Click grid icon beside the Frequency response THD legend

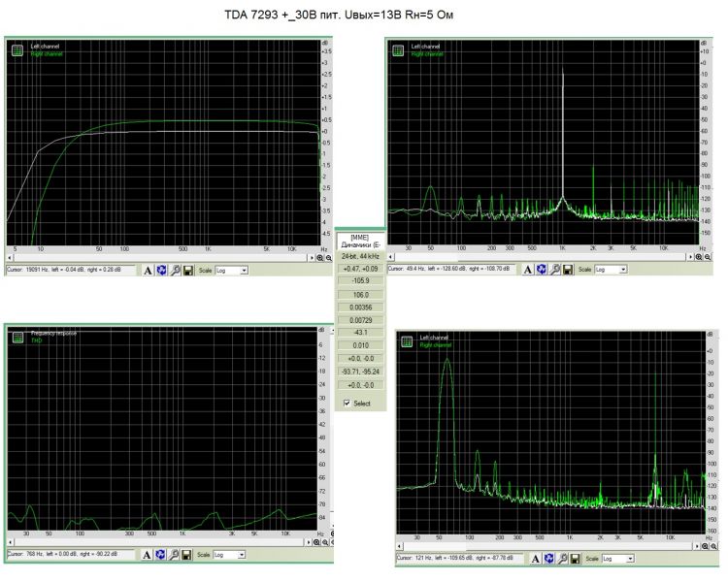pos(17,338)
